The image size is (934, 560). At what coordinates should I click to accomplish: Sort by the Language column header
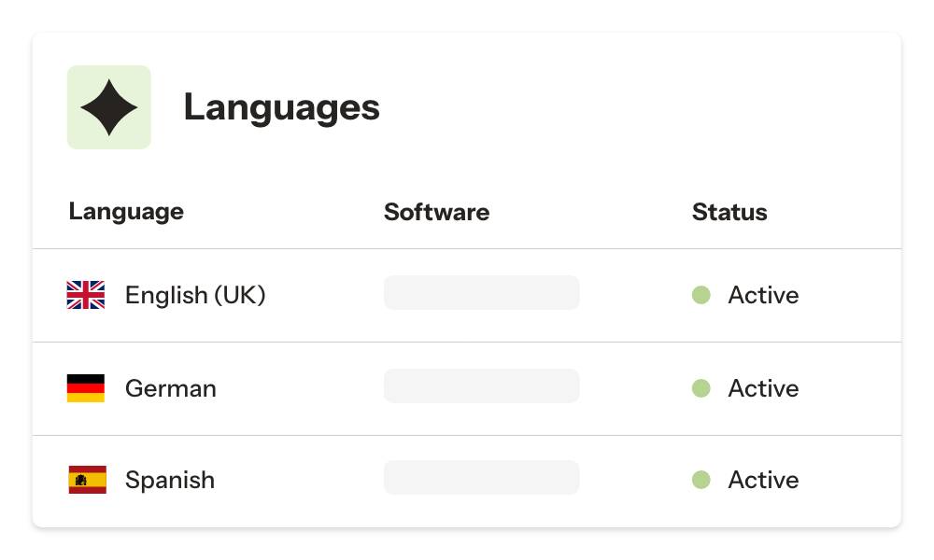point(126,212)
